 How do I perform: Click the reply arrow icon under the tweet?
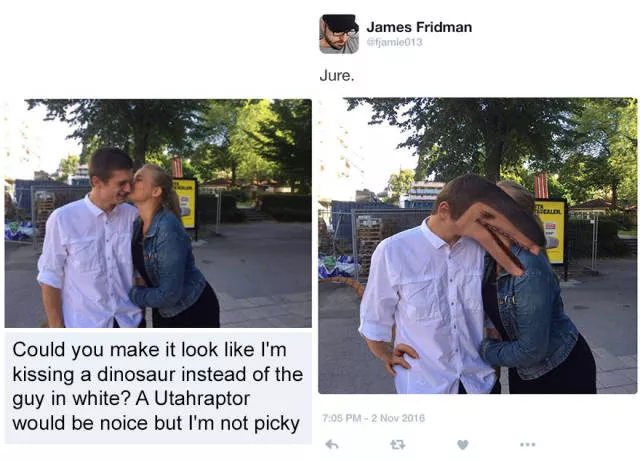(x=332, y=444)
